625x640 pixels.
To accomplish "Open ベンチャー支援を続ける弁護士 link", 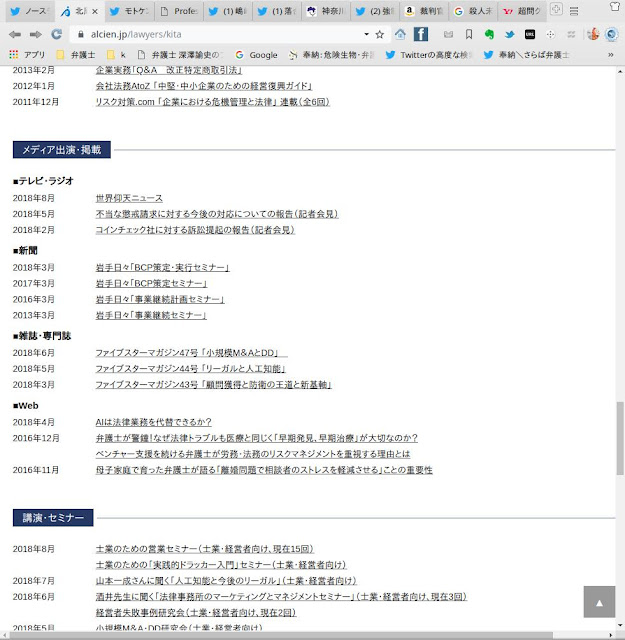I will (253, 454).
